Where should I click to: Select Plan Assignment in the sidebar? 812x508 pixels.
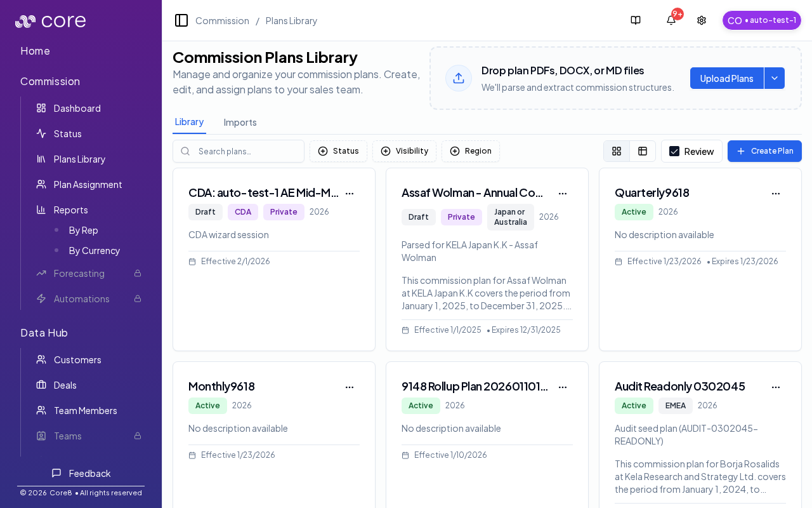tap(88, 184)
